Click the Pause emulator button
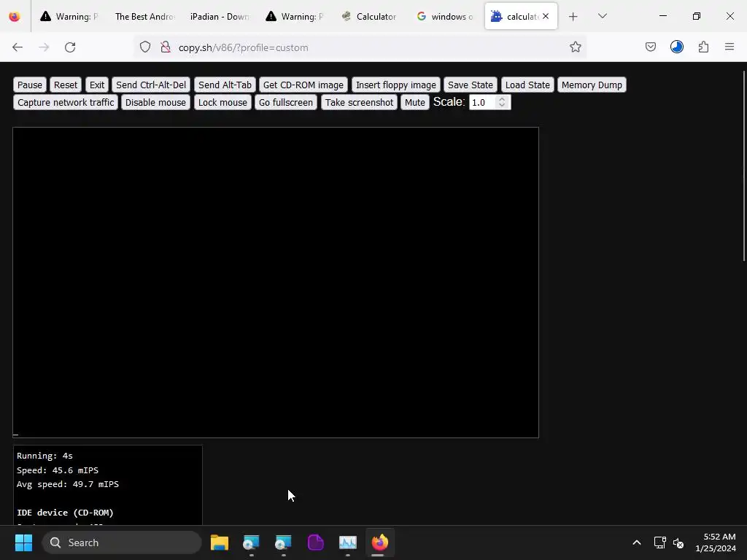This screenshot has width=747, height=560. coord(29,85)
